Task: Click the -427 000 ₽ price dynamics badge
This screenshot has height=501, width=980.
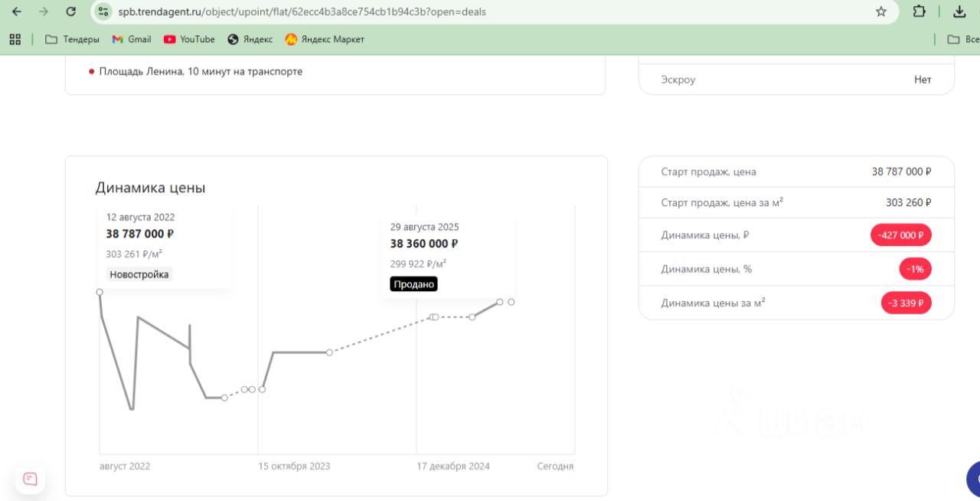Action: click(901, 235)
